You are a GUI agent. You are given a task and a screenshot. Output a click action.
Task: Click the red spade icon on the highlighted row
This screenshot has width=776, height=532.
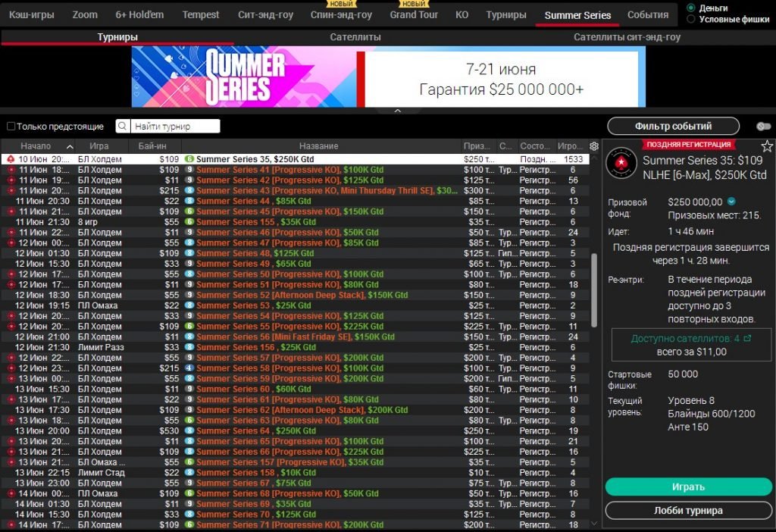point(9,158)
